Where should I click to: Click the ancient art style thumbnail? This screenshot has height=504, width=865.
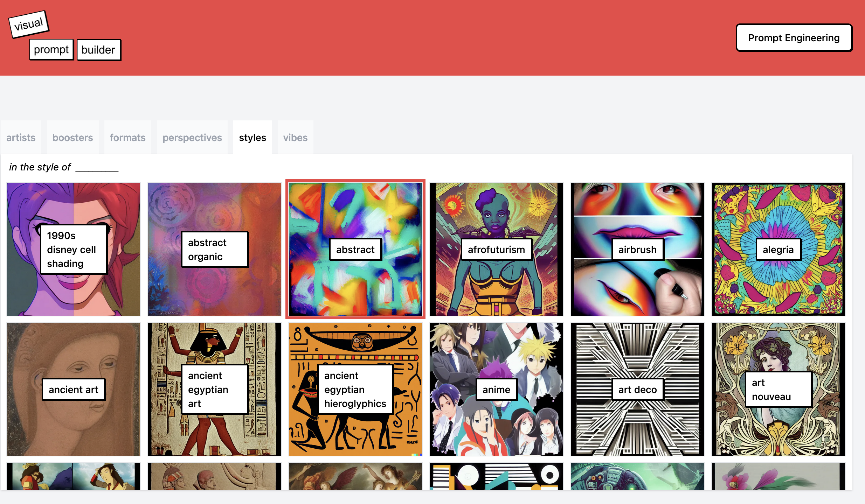click(x=73, y=389)
